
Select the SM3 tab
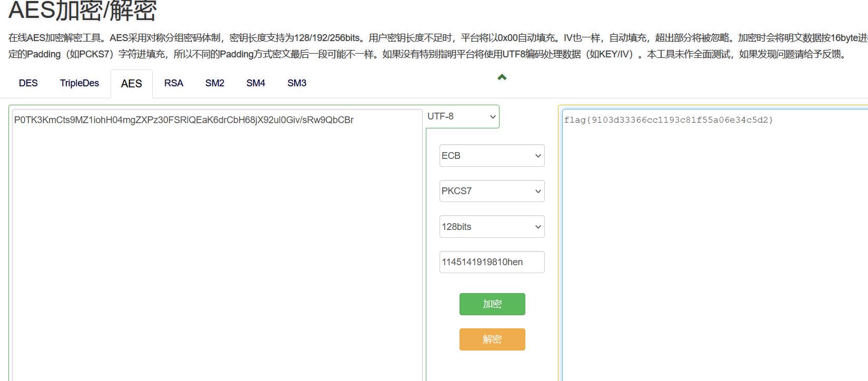[x=297, y=83]
